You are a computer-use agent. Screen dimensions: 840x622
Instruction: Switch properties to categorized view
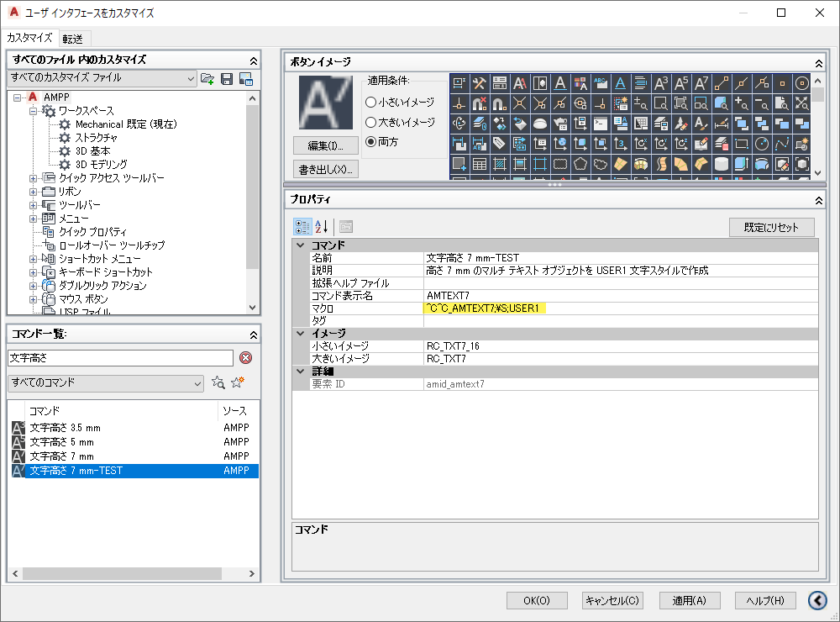(302, 227)
